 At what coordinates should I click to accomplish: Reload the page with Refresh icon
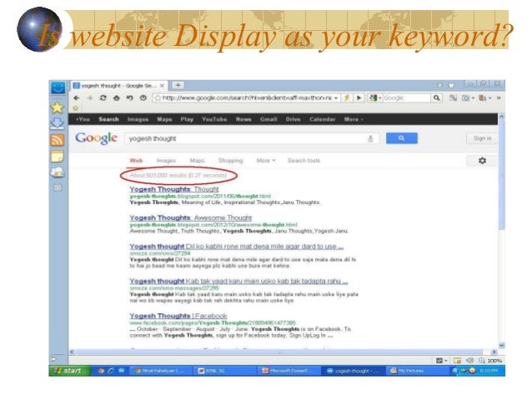coord(103,98)
